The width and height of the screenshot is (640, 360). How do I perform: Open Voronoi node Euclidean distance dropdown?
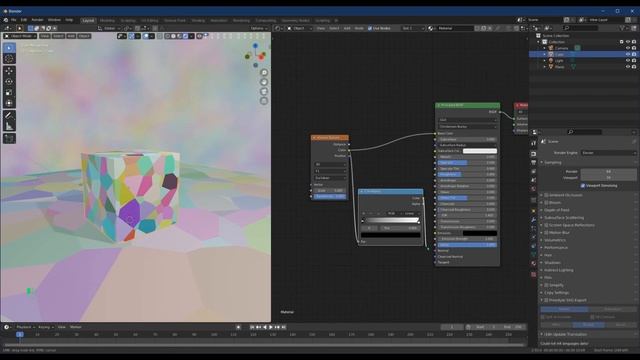[x=330, y=178]
